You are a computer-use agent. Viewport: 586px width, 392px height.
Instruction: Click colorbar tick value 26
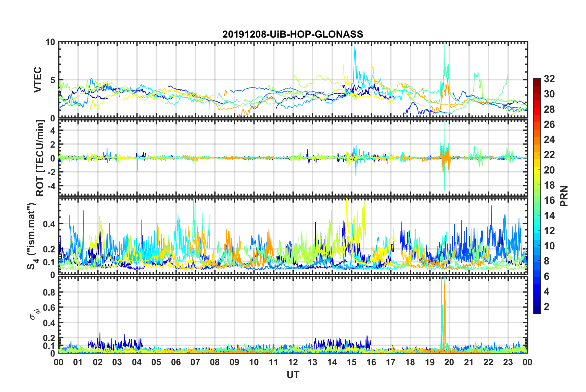[x=549, y=125]
